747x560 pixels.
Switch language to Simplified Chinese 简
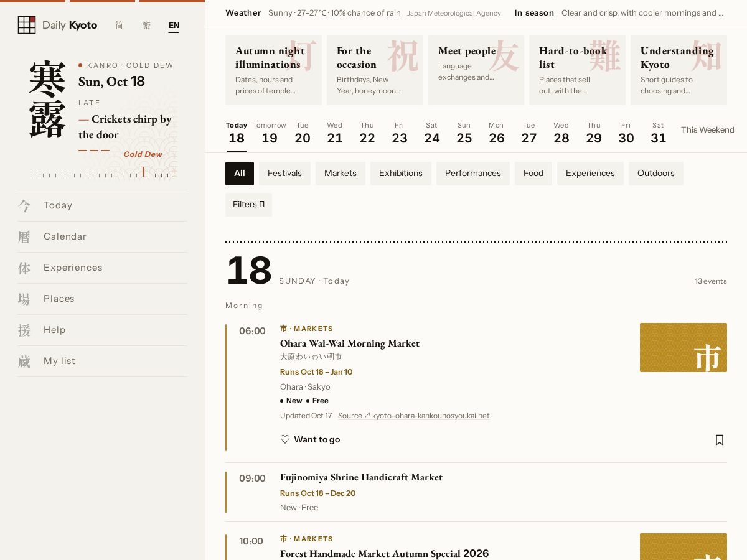tap(120, 26)
